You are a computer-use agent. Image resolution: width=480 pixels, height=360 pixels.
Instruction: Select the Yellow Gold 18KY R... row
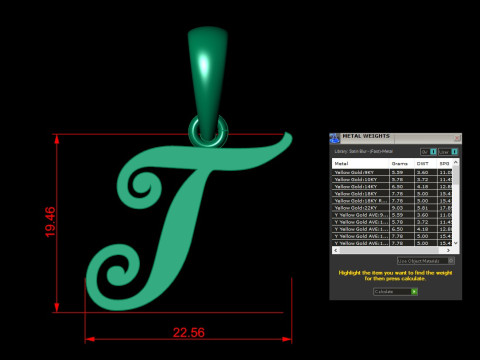click(x=392, y=201)
